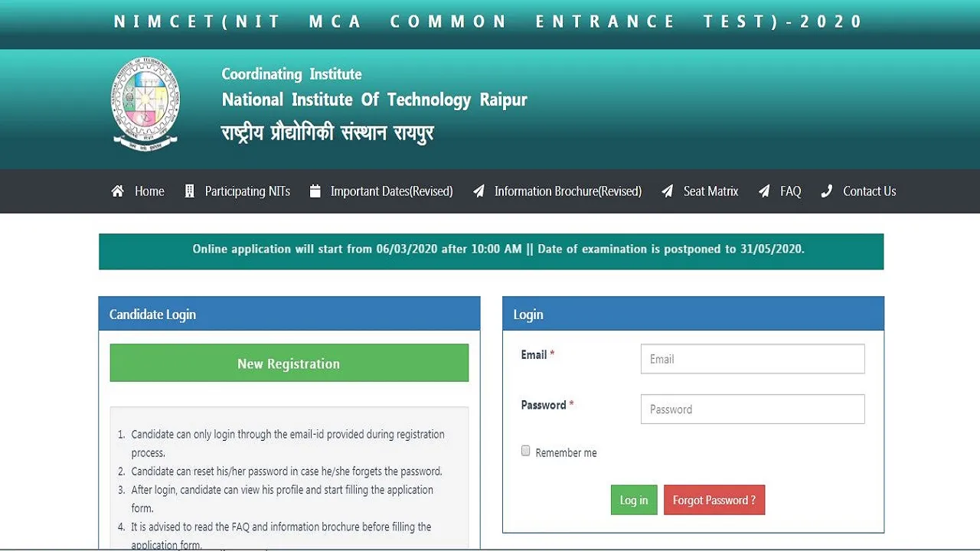980x551 pixels.
Task: Click the phone icon beside Contact Us
Action: pyautogui.click(x=826, y=191)
